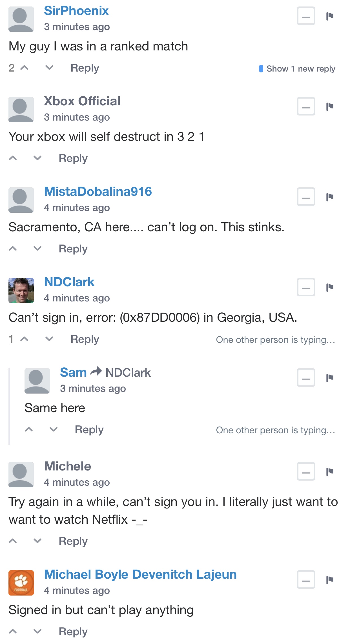The width and height of the screenshot is (350, 644).
Task: Upvote MistaDobalina916's Sacramento comment
Action: [13, 248]
